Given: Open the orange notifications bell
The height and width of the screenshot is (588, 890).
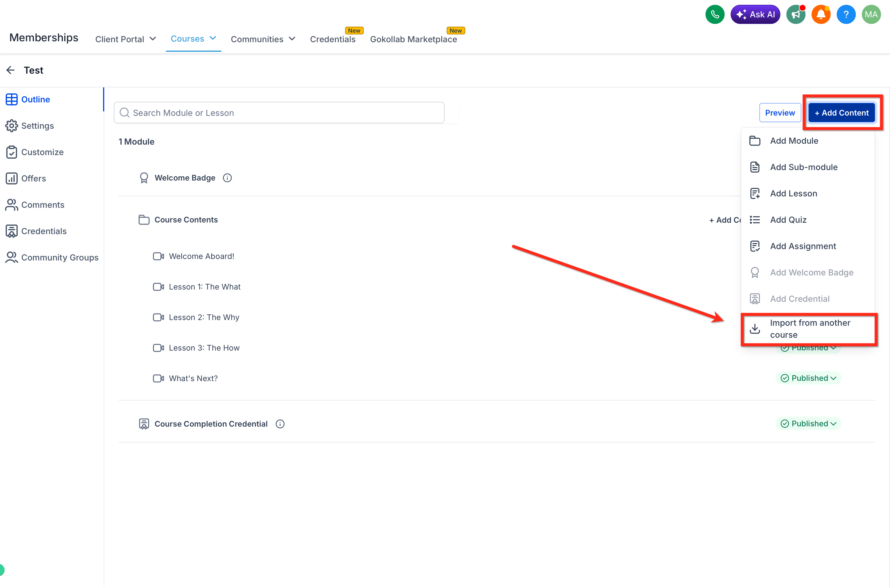Looking at the screenshot, I should tap(821, 15).
